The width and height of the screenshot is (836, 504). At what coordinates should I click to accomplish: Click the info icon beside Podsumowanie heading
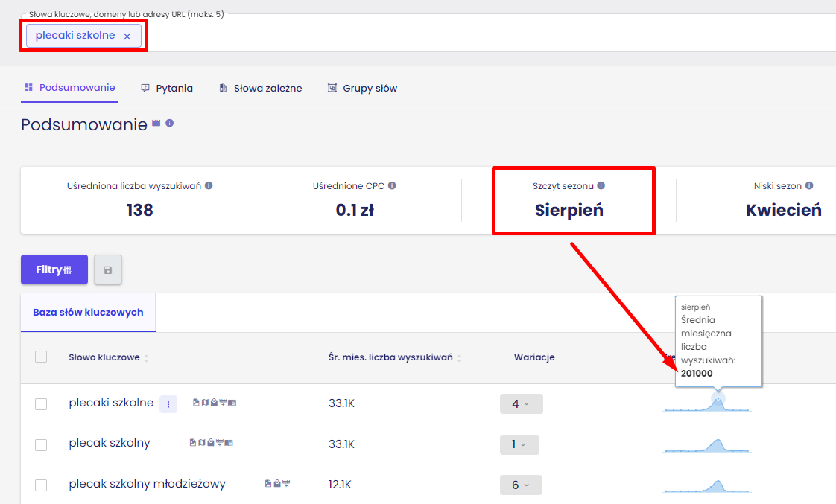170,123
